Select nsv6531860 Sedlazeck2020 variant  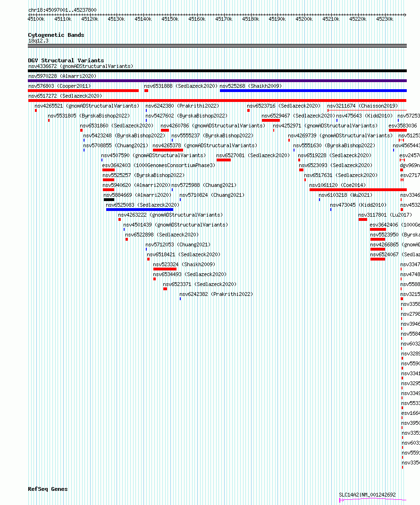pos(117,126)
